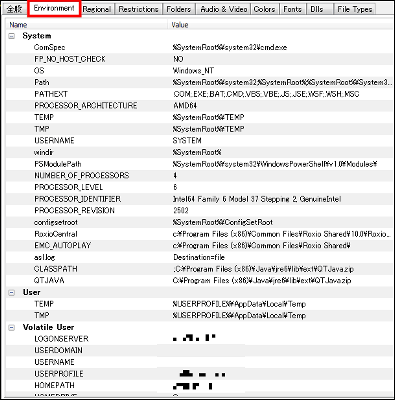395x400 pixels.
Task: Select the Path variable row
Action: pyautogui.click(x=199, y=82)
